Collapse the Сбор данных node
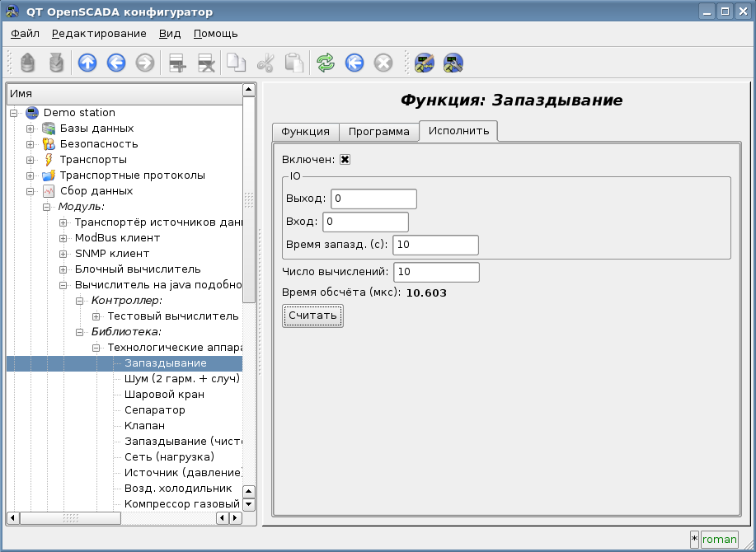 pos(30,192)
